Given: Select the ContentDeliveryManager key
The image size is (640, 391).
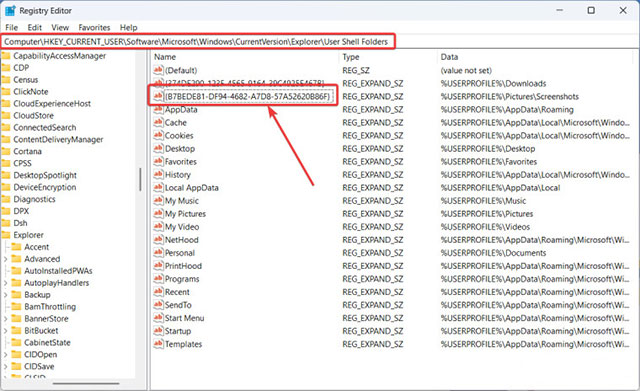Looking at the screenshot, I should coord(58,140).
